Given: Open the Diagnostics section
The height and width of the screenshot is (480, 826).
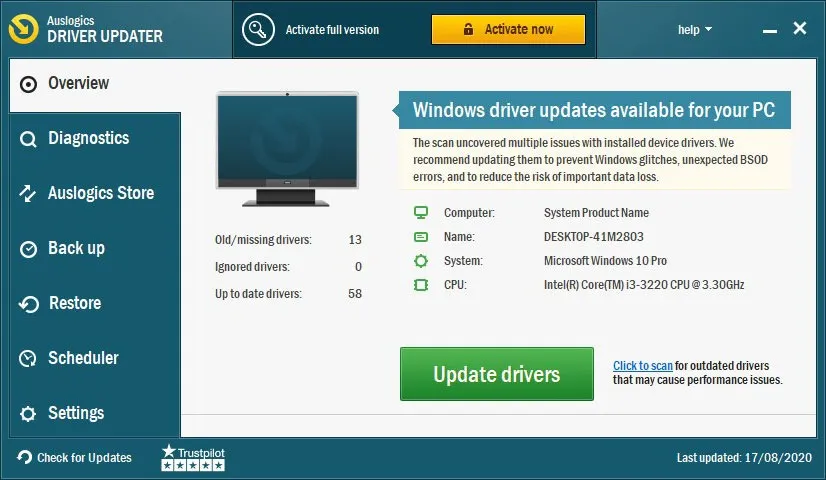Looking at the screenshot, I should tap(95, 139).
